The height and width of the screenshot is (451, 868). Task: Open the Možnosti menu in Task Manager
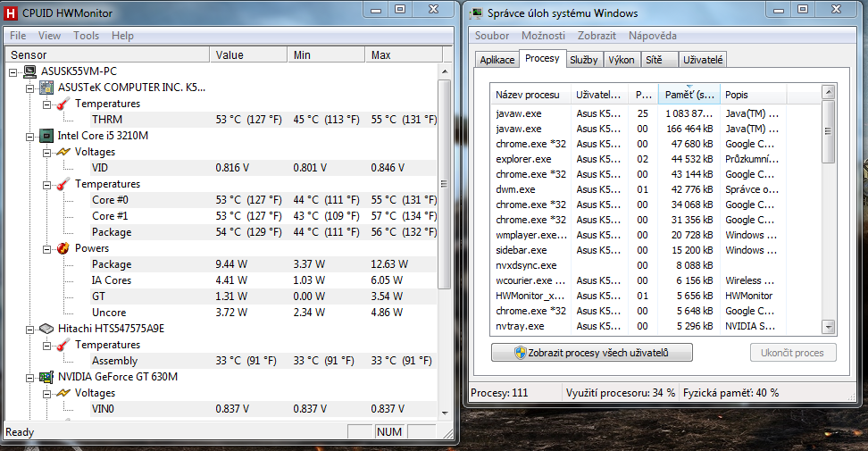click(543, 36)
